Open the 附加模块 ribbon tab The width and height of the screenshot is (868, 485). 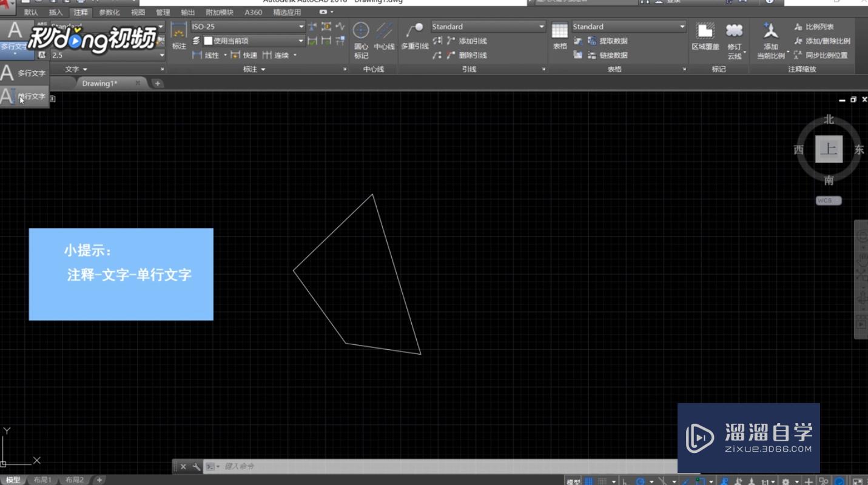click(220, 12)
